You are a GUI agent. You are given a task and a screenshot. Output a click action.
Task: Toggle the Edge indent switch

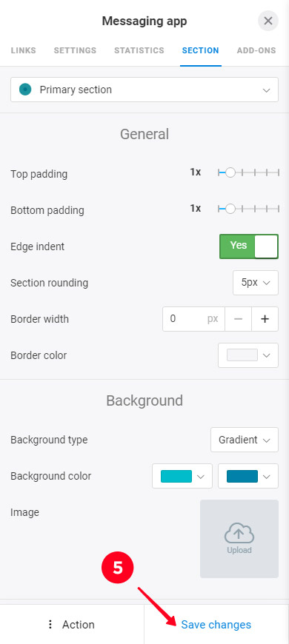249,246
